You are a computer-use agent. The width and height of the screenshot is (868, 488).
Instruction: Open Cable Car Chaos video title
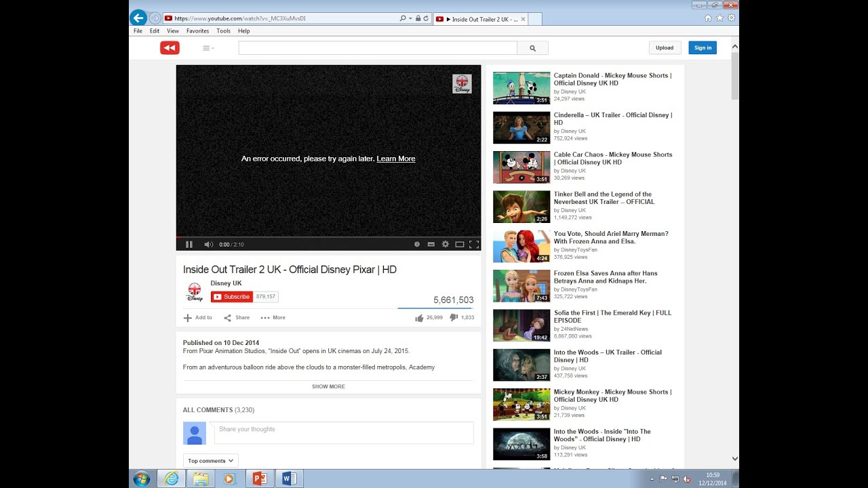613,159
